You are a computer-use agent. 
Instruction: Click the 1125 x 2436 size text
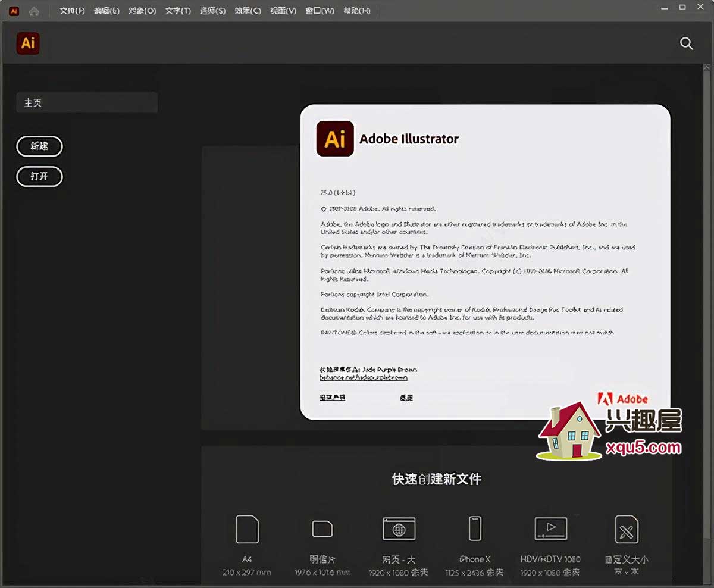[x=474, y=573]
